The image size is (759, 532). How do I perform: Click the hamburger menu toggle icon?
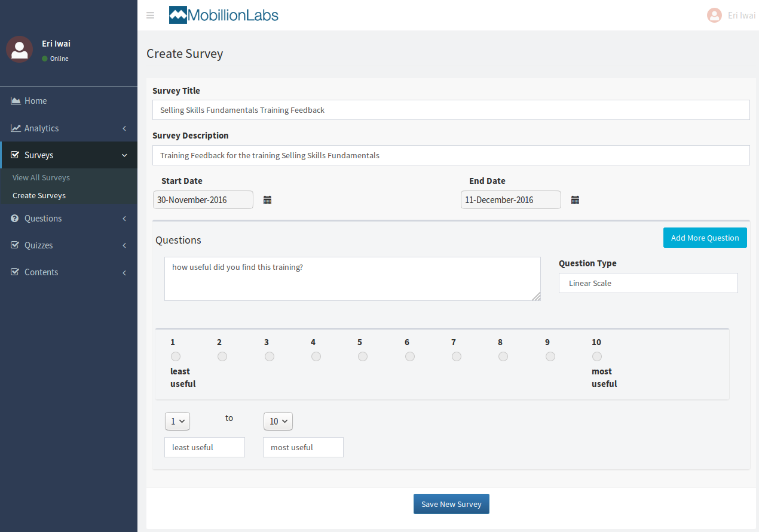pos(150,16)
